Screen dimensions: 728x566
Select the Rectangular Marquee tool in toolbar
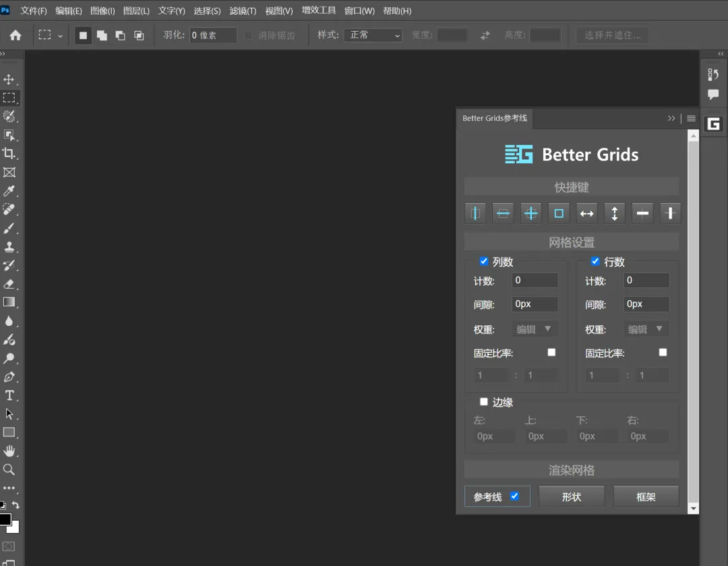pyautogui.click(x=9, y=98)
